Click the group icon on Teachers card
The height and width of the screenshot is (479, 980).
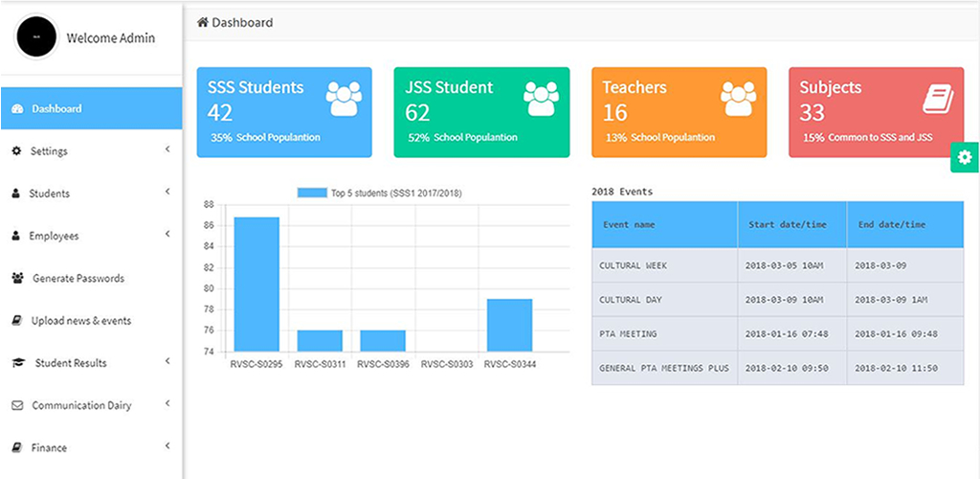click(738, 97)
